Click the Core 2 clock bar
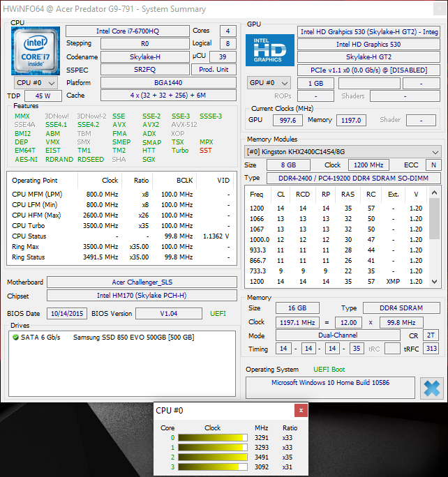This screenshot has height=477, width=448. pos(213,457)
